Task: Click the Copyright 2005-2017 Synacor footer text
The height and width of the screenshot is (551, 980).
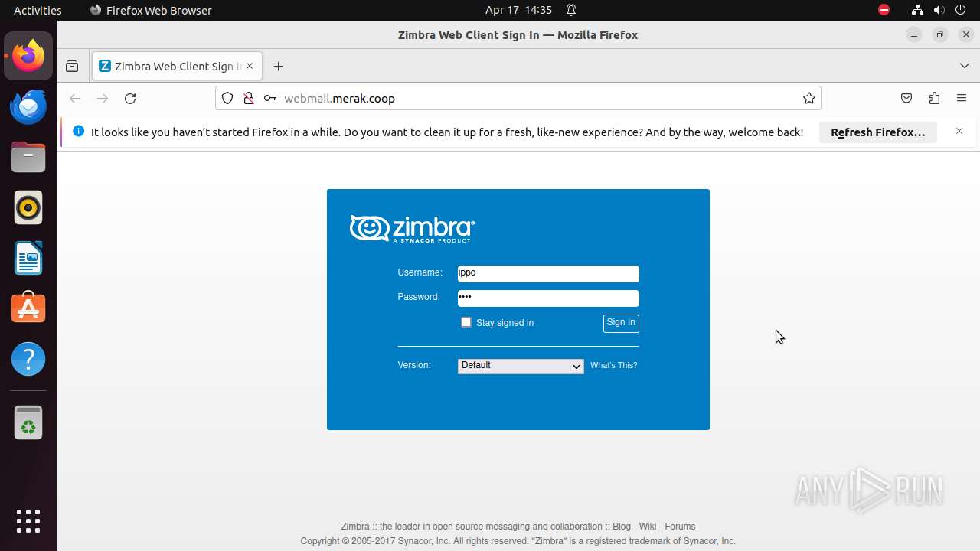Action: coord(518,541)
